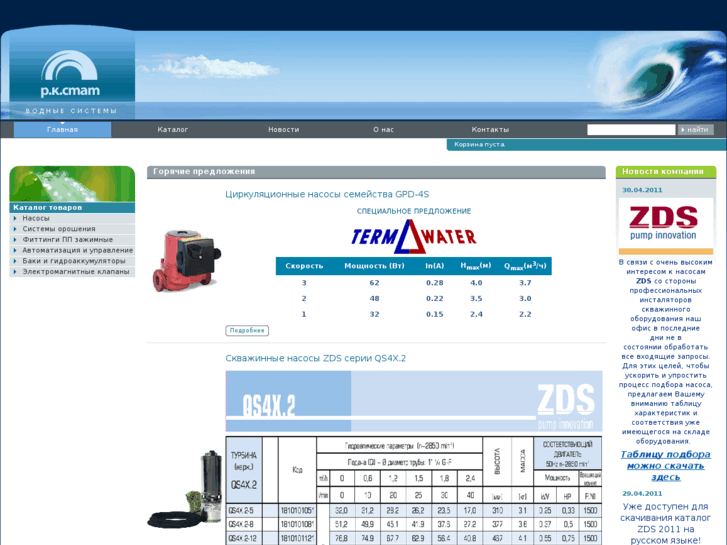727x545 pixels.
Task: Open Баки и гидроаккумуляторы category
Action: coord(74,261)
